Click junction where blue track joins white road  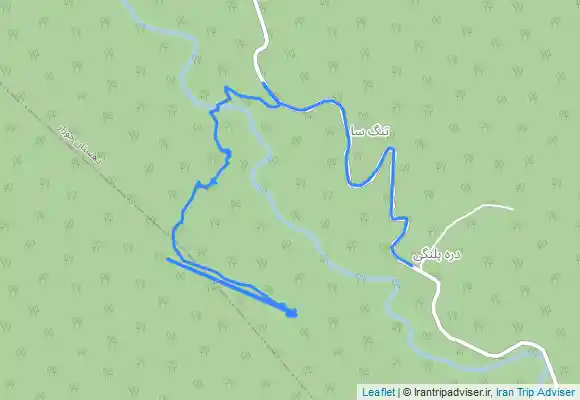click(x=263, y=83)
